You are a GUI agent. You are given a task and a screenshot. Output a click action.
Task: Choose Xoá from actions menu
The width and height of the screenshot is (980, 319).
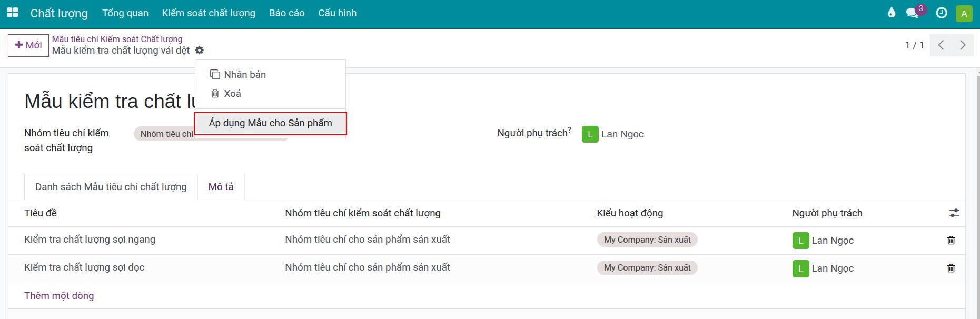tap(270, 94)
